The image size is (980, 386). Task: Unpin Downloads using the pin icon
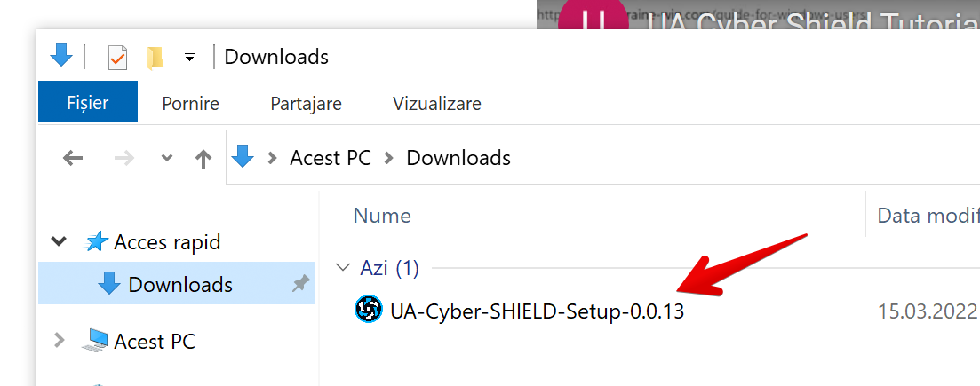pyautogui.click(x=300, y=285)
